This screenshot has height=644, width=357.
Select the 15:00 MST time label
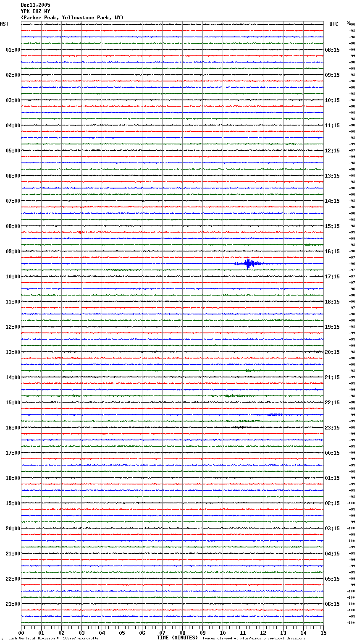[x=13, y=403]
